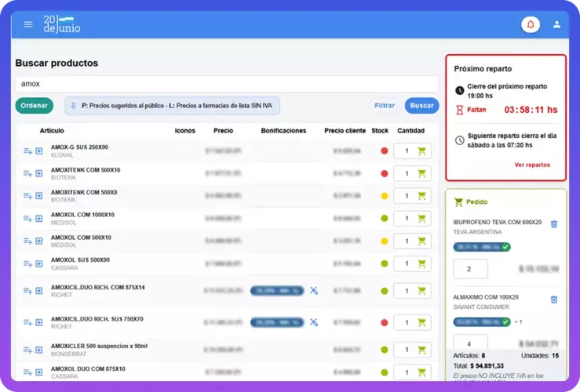
Task: Delete IBUPROFENO TEVA from the order
Action: 554,224
